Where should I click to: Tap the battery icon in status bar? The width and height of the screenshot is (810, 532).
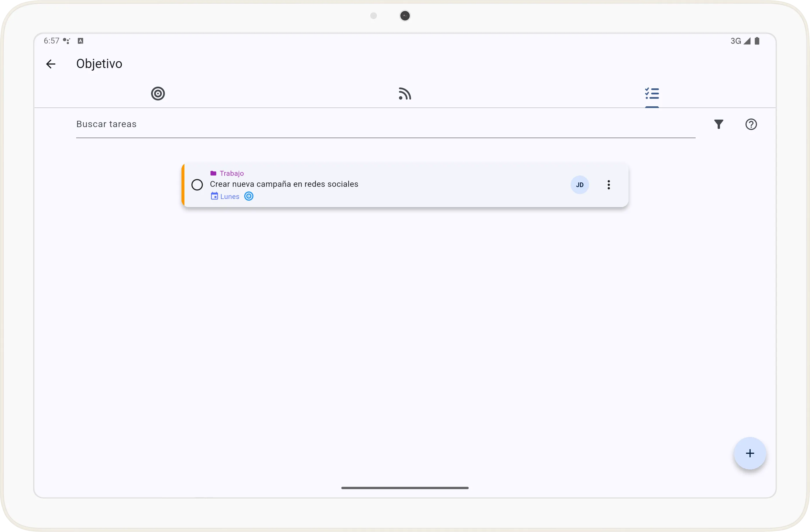(x=757, y=41)
